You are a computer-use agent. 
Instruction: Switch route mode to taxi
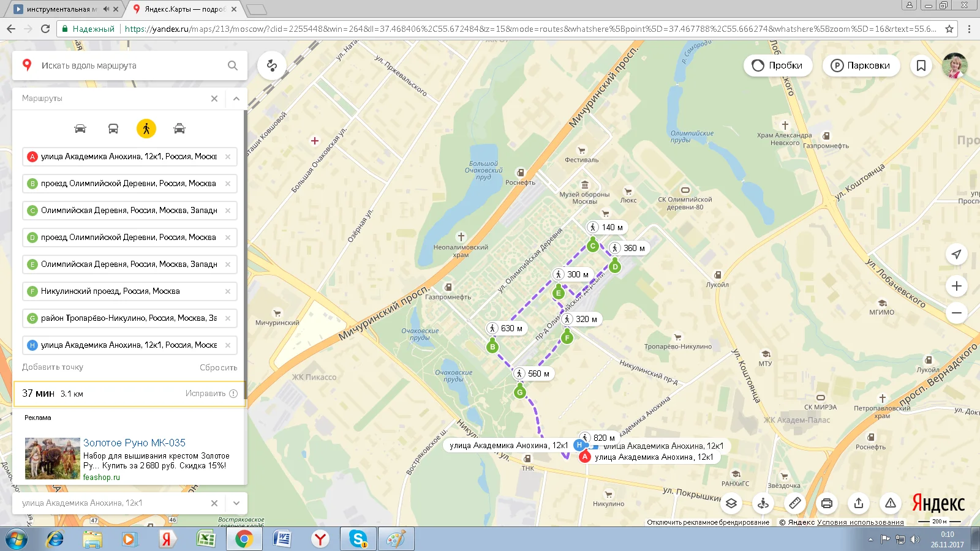[179, 129]
